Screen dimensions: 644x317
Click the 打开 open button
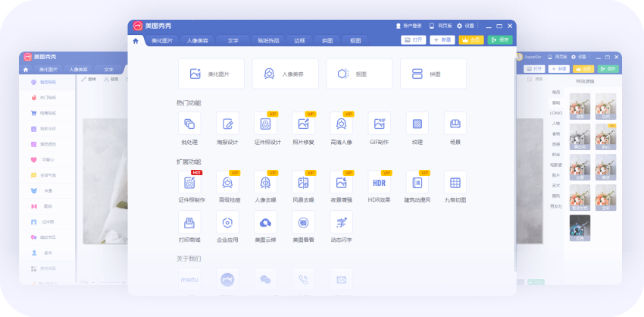pyautogui.click(x=413, y=39)
